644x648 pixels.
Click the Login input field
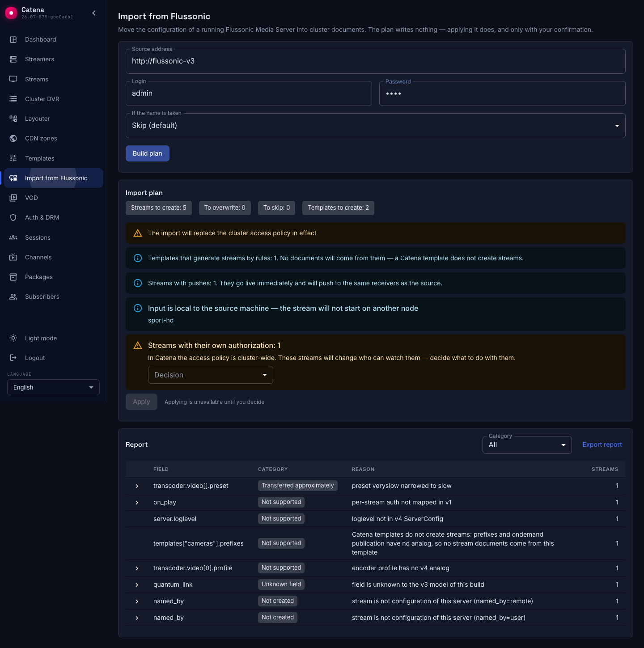click(x=249, y=93)
